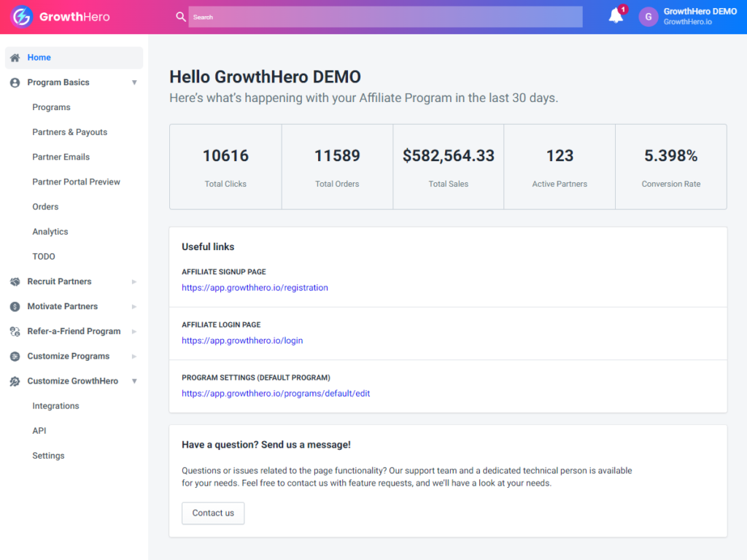Open Integrations in the sidebar

[x=55, y=405]
